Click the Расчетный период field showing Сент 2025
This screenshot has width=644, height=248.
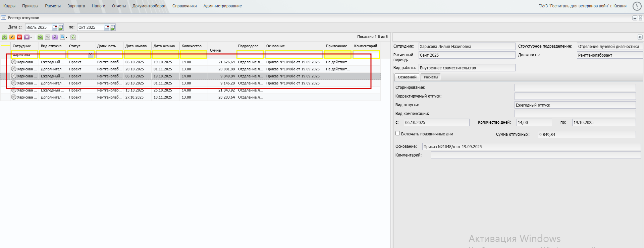point(467,55)
